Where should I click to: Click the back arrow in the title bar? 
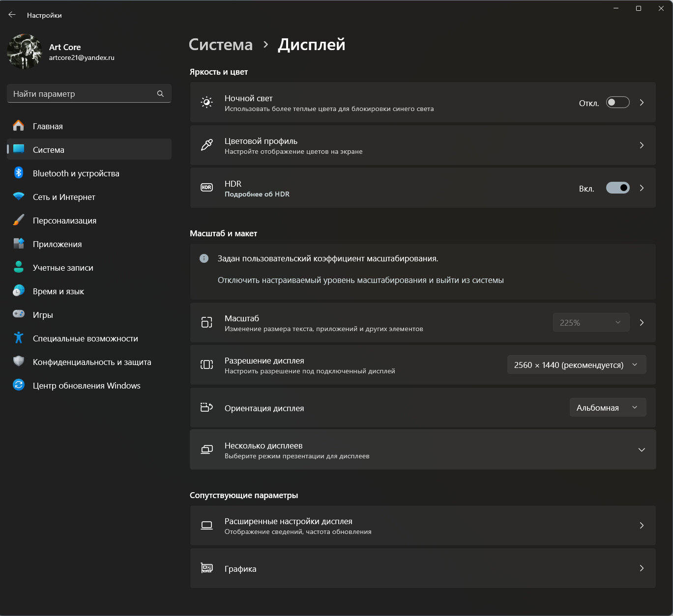(x=12, y=15)
